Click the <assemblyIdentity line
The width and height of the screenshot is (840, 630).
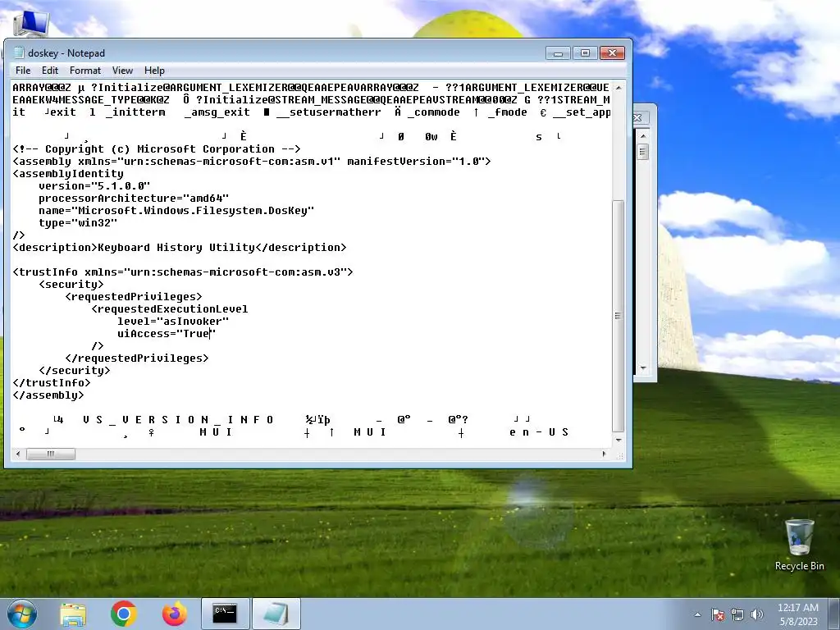68,174
